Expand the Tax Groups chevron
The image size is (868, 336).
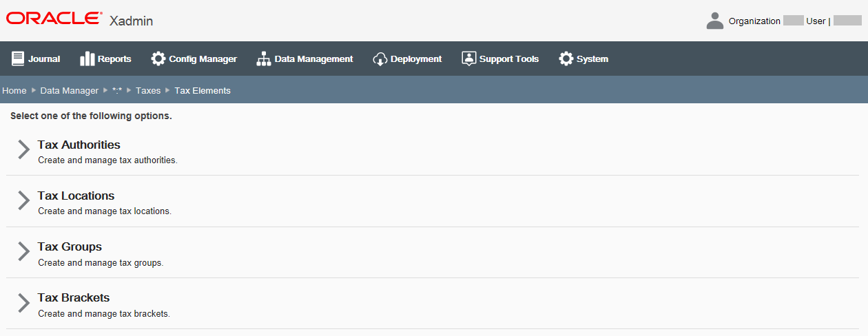(x=24, y=251)
